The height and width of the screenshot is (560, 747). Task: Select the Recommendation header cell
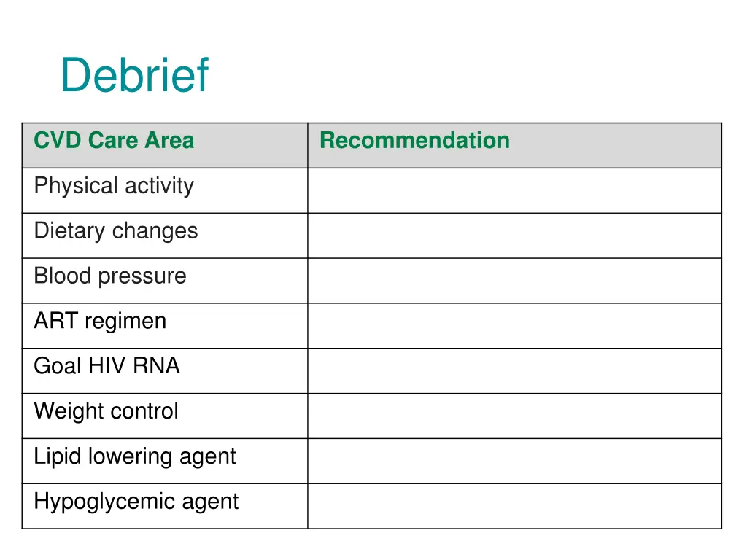tap(514, 145)
